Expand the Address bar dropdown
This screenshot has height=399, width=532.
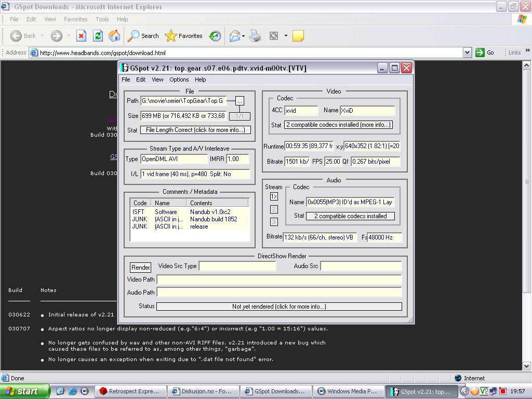(467, 52)
